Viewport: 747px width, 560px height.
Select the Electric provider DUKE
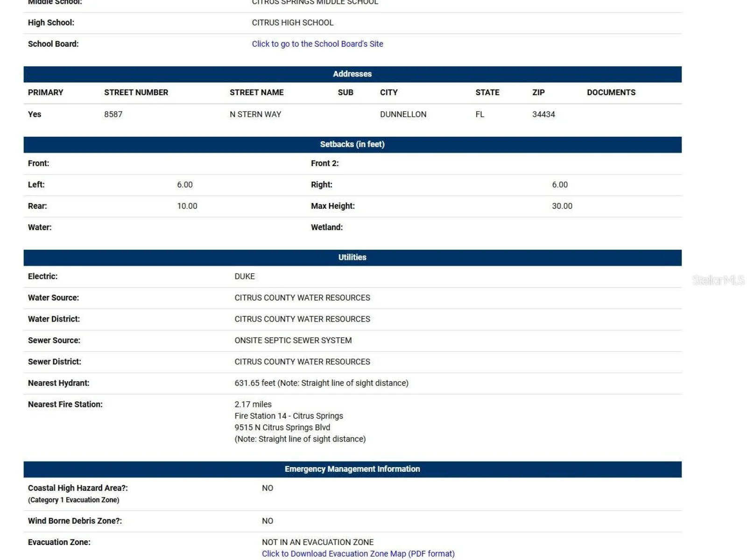pyautogui.click(x=245, y=277)
